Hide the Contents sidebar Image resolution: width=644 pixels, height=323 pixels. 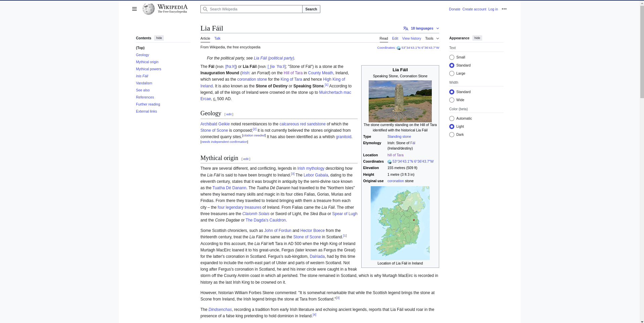[x=159, y=38]
